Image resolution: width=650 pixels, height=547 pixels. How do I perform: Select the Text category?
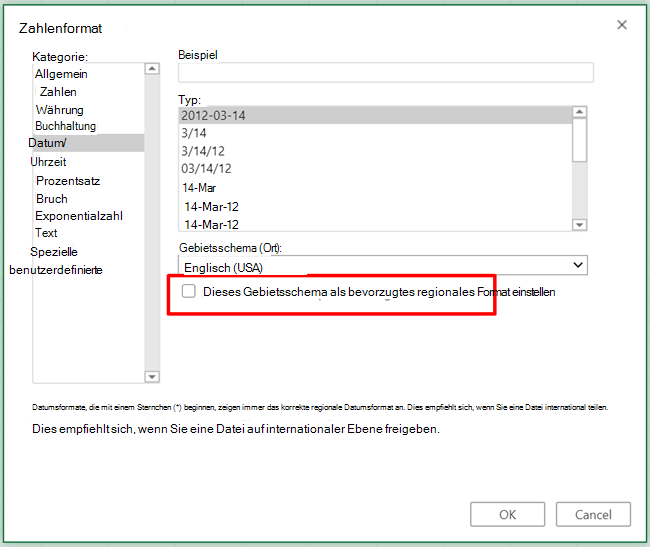(x=46, y=233)
